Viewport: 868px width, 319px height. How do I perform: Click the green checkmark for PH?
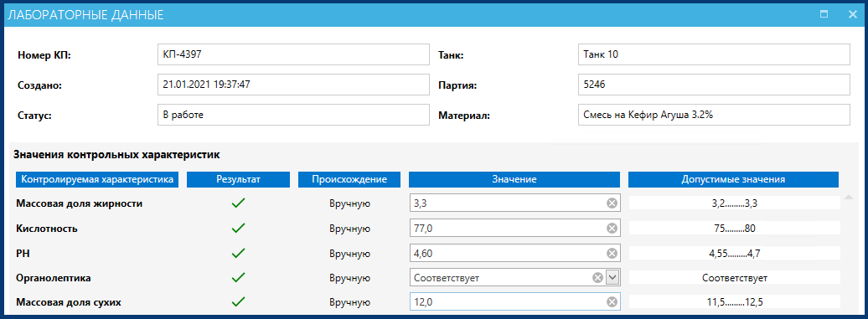[x=238, y=253]
